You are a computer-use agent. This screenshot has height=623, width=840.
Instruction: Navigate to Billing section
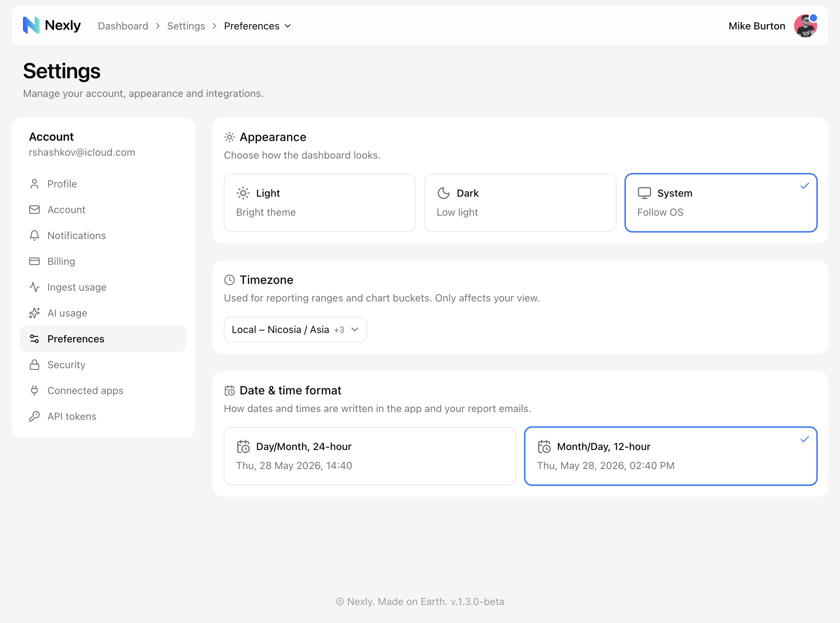[103, 261]
